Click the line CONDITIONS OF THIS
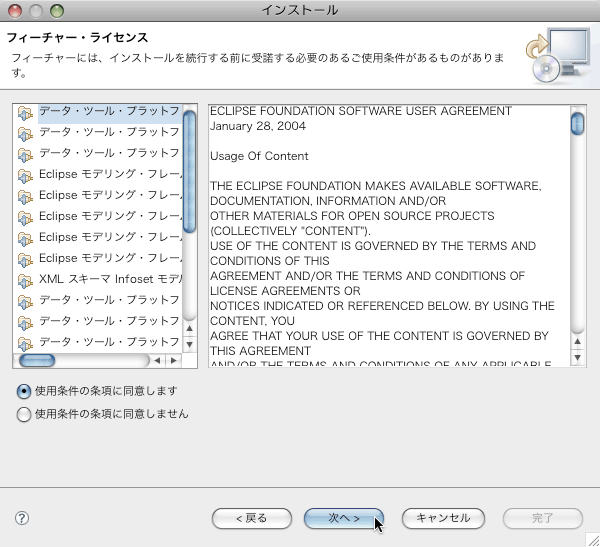The height and width of the screenshot is (547, 600). point(269,261)
